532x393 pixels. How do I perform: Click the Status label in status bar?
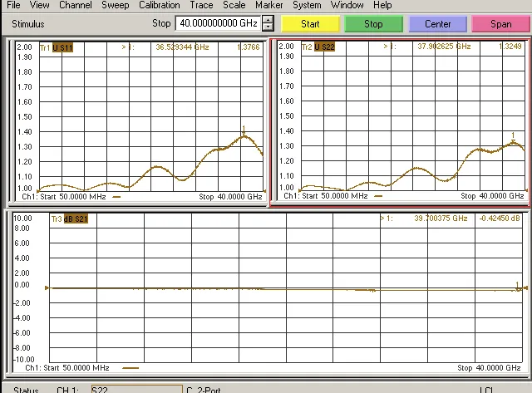point(26,390)
